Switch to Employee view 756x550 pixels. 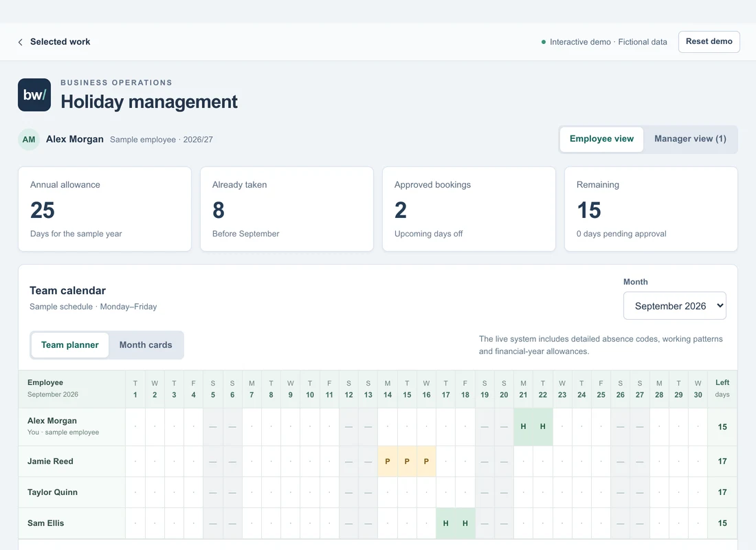(x=601, y=139)
